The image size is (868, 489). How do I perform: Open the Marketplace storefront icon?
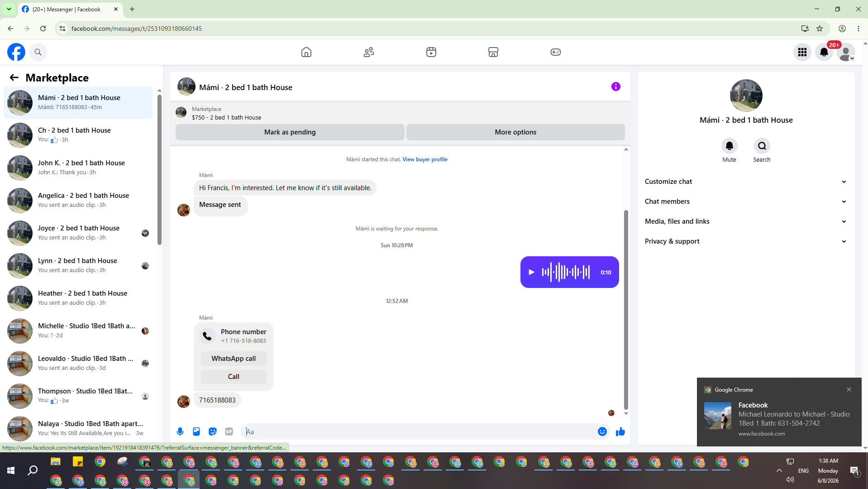click(x=493, y=52)
